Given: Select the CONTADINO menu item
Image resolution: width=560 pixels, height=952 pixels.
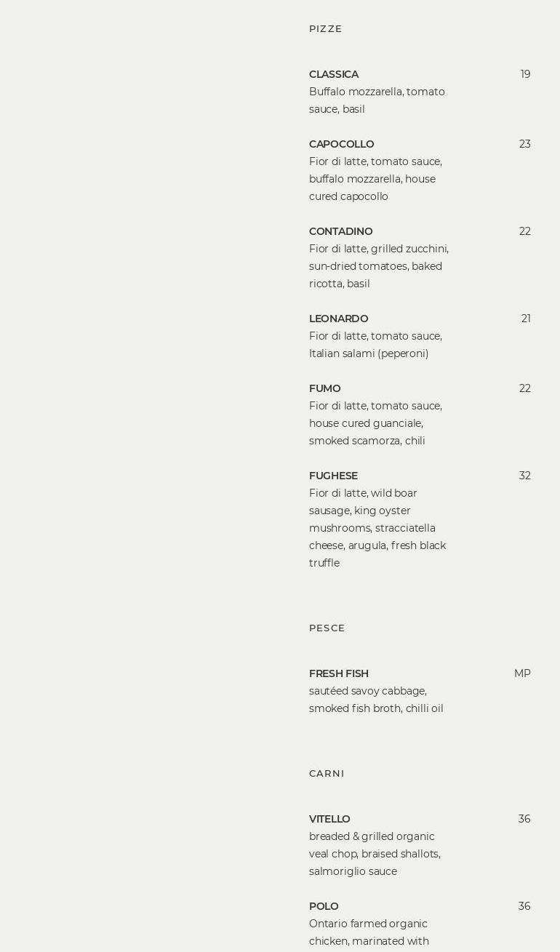Looking at the screenshot, I should (x=340, y=231).
